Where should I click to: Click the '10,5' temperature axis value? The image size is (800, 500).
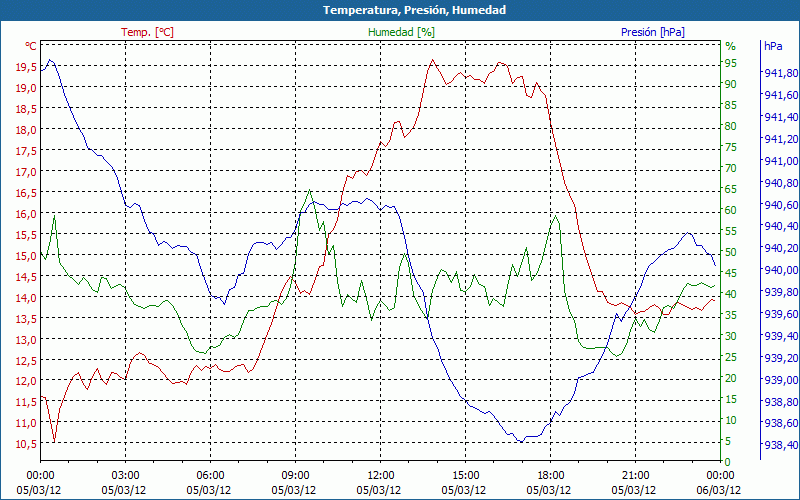28,444
